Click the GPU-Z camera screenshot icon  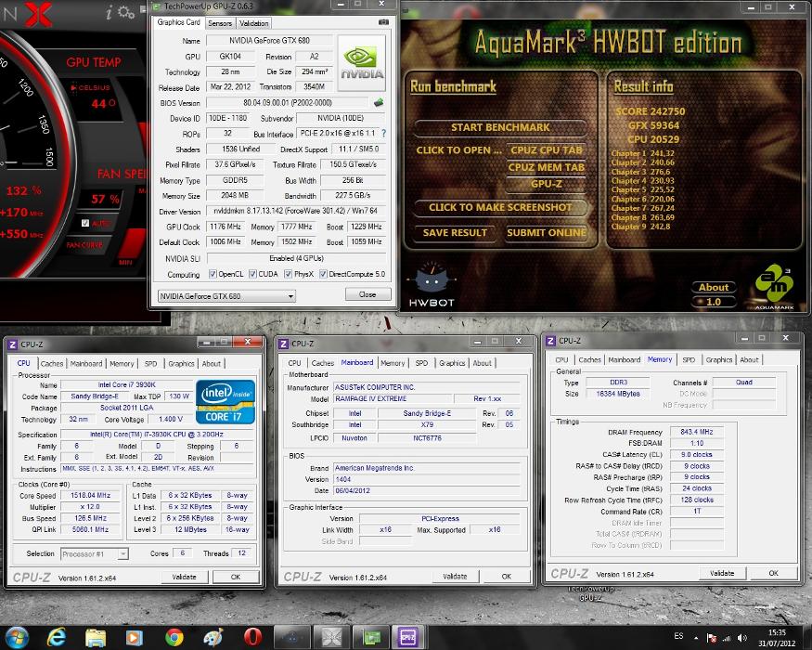pyautogui.click(x=383, y=22)
